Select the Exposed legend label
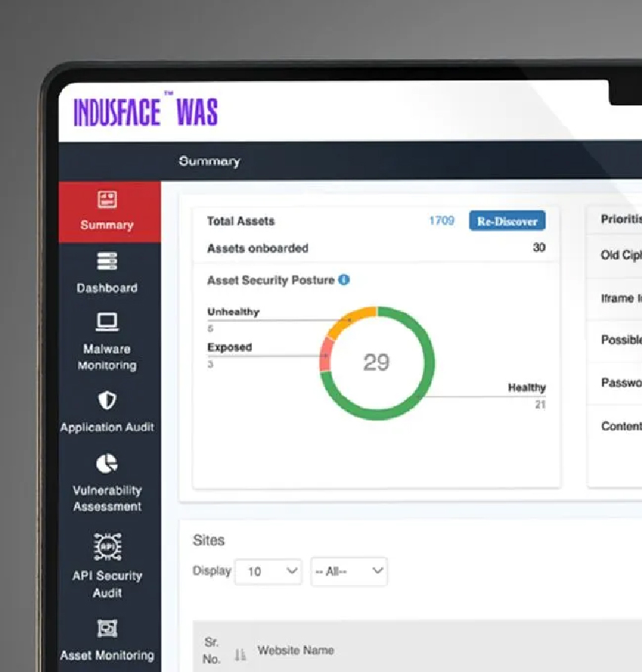Viewport: 642px width, 672px height. 229,347
